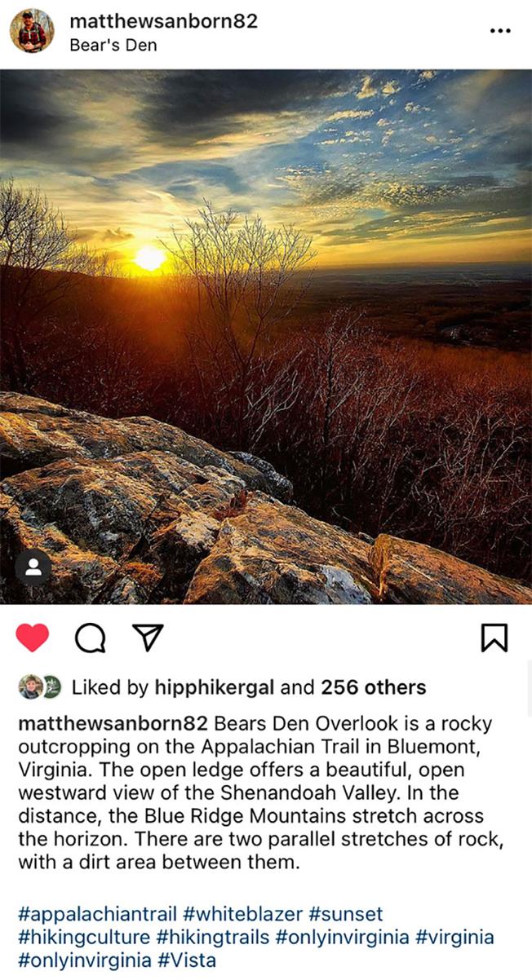Open the three-dot options menu
This screenshot has height=980, width=532.
coord(500,31)
